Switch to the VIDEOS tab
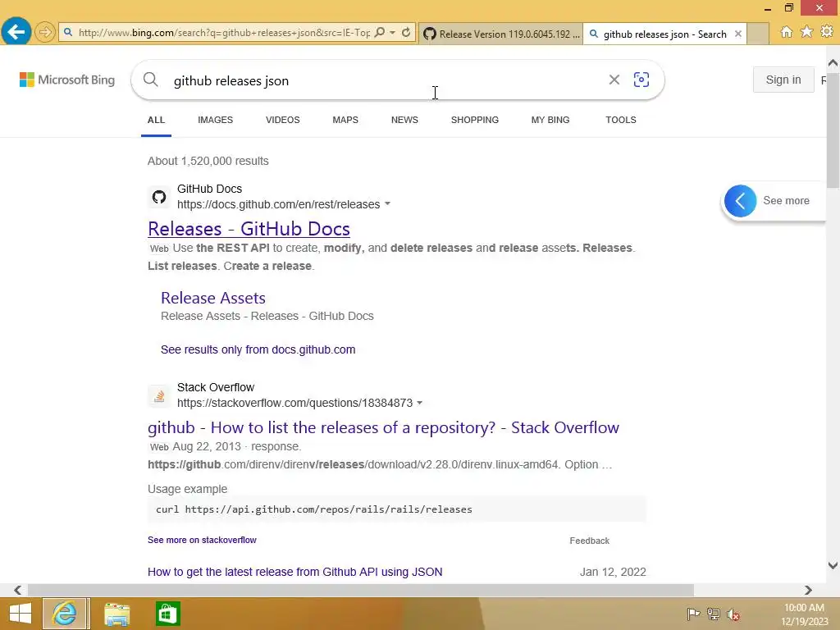The height and width of the screenshot is (630, 840). tap(282, 120)
